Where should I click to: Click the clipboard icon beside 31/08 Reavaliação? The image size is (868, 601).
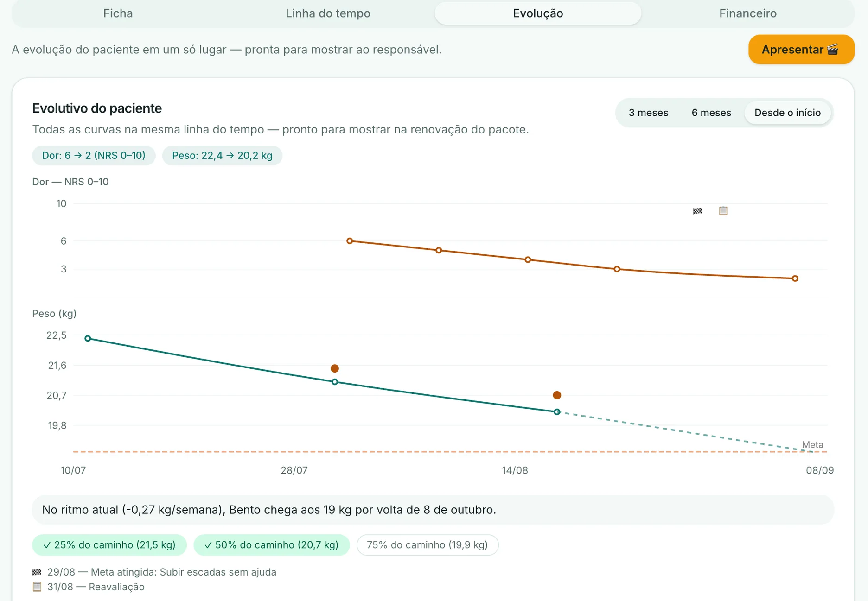tap(37, 587)
